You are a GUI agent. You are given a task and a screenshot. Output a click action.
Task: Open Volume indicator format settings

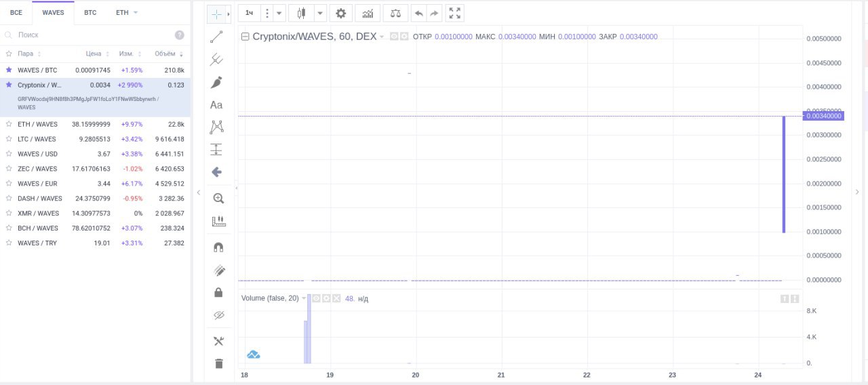click(326, 298)
